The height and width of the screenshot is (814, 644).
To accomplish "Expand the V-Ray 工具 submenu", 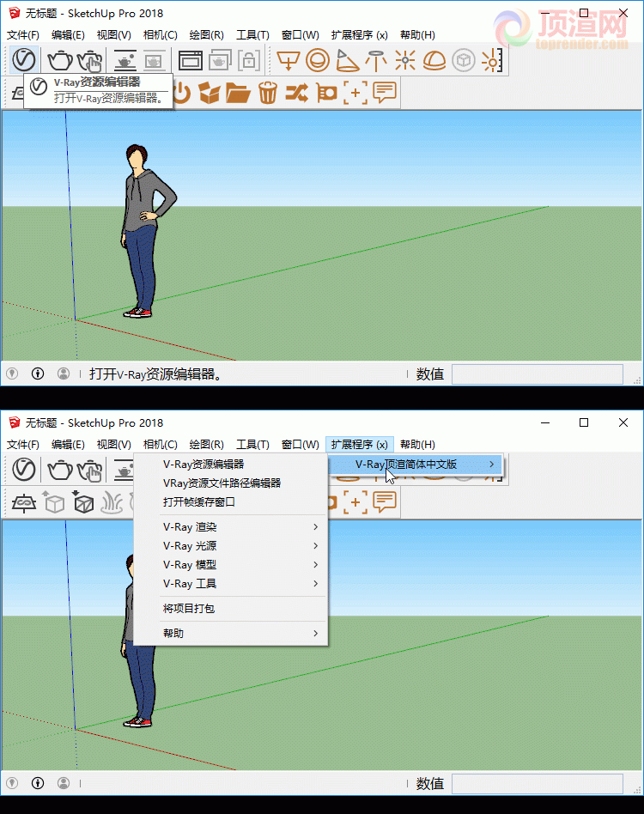I will pos(231,584).
